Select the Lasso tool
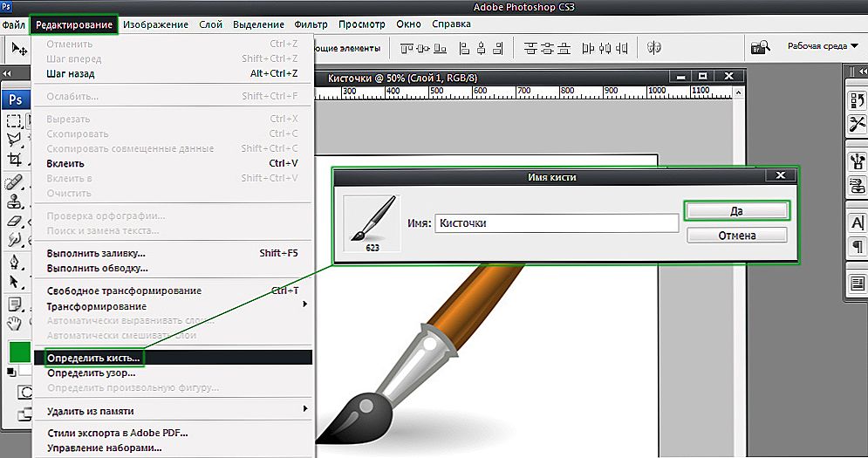 [14, 140]
